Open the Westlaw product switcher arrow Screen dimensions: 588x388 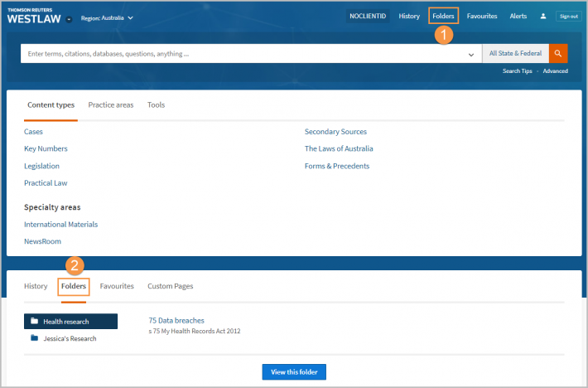(x=69, y=20)
